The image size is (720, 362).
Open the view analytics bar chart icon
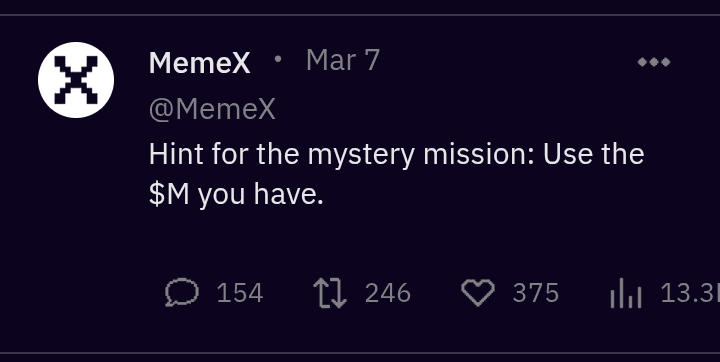(x=625, y=293)
